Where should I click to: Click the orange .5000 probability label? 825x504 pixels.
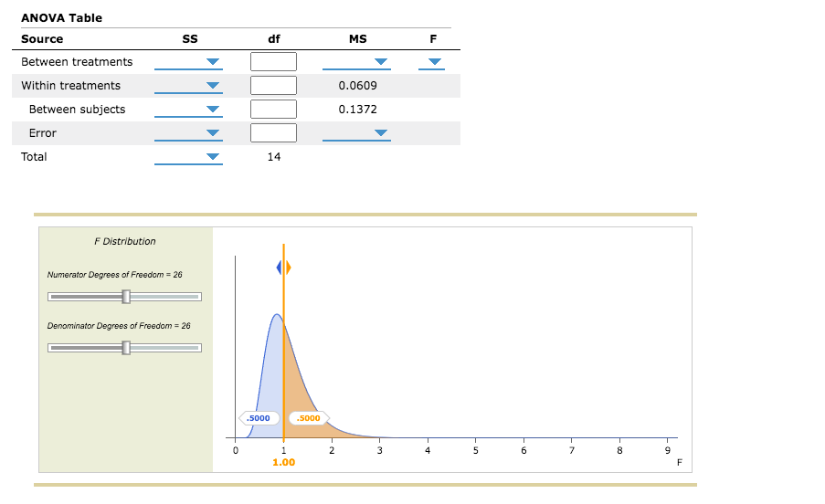coord(309,418)
